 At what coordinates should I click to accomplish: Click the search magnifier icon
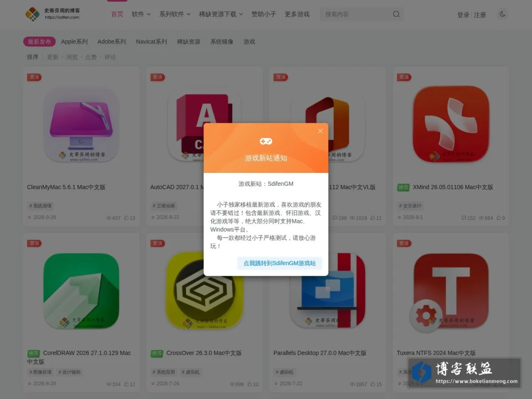point(396,14)
